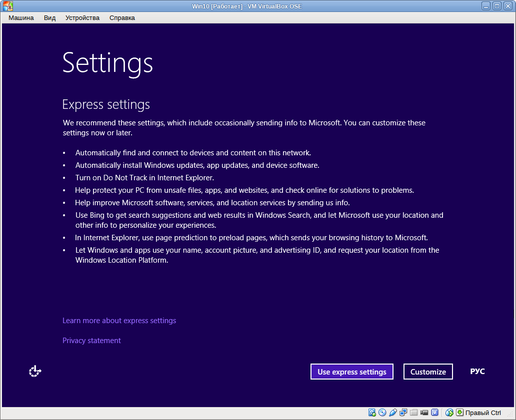Click the keyboard capture green arrow icon
This screenshot has width=516, height=420.
click(459, 412)
